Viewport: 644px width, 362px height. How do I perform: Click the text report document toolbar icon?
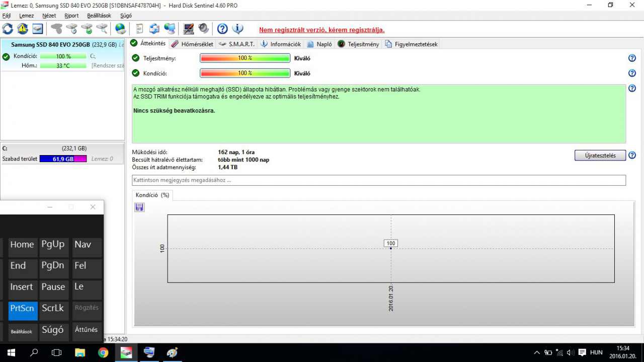coord(139,29)
